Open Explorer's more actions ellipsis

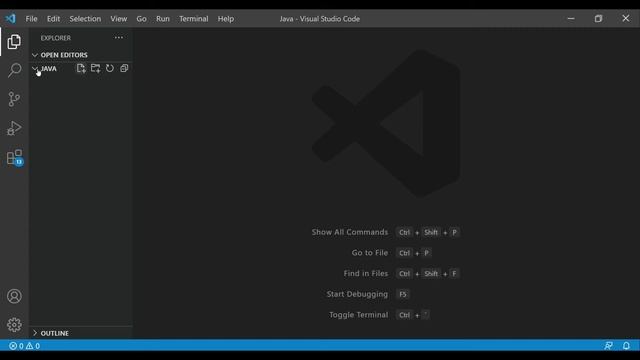[119, 38]
